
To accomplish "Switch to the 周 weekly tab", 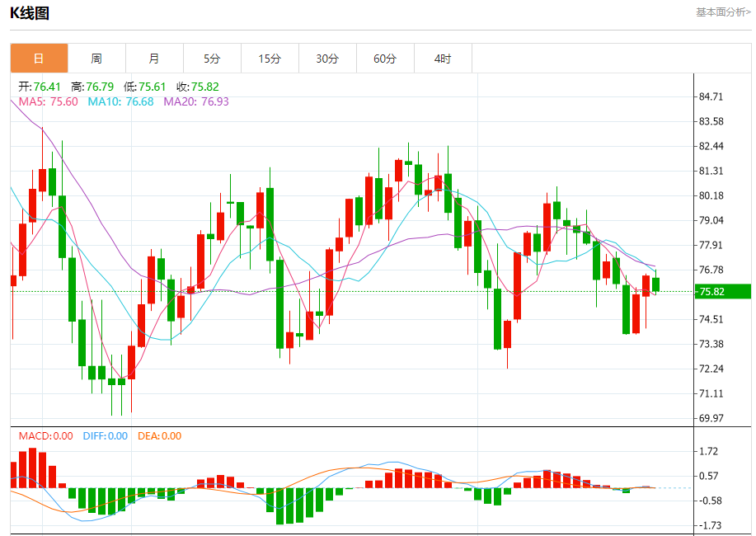I will pos(96,59).
